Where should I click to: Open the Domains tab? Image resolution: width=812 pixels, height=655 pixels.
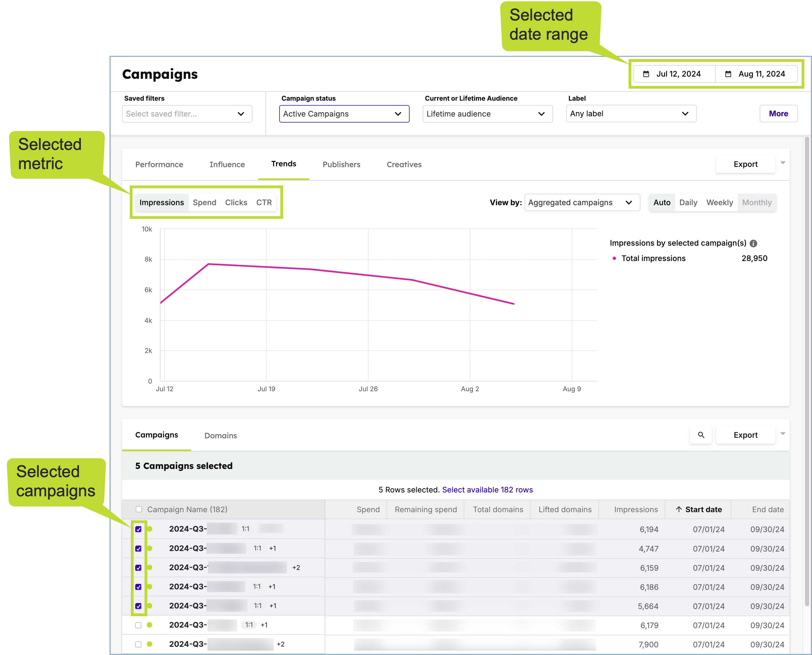click(220, 435)
